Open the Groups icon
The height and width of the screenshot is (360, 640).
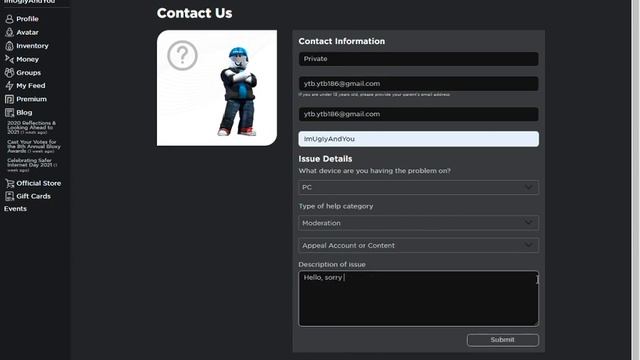pyautogui.click(x=9, y=73)
